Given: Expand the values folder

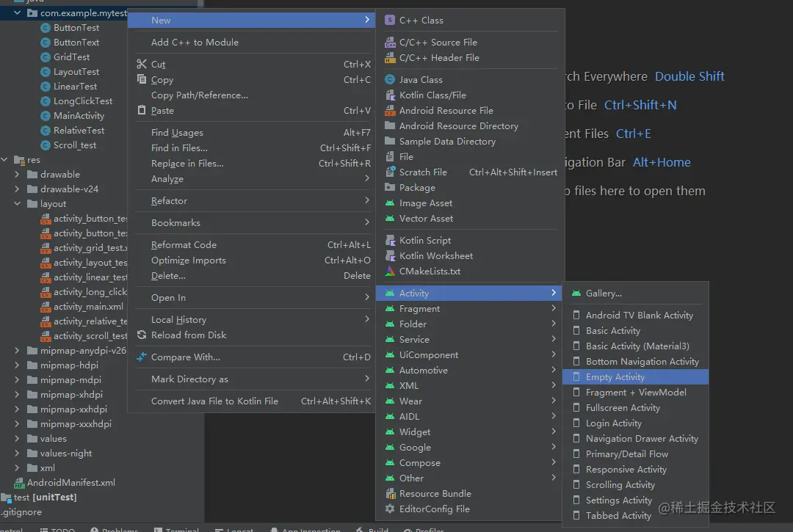Looking at the screenshot, I should [x=17, y=439].
